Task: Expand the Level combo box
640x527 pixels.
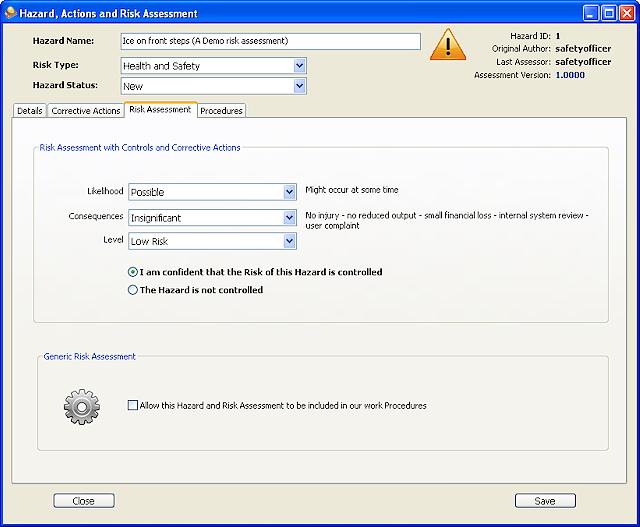Action: click(289, 241)
